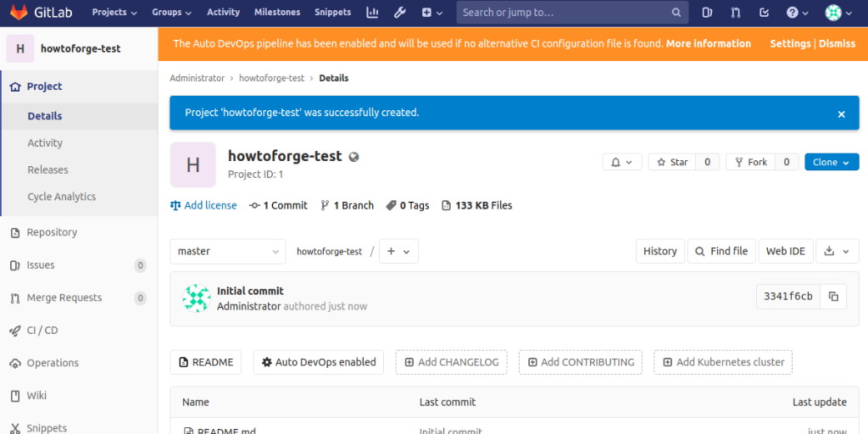The height and width of the screenshot is (434, 868).
Task: Open the 133 KB Files link
Action: [476, 205]
